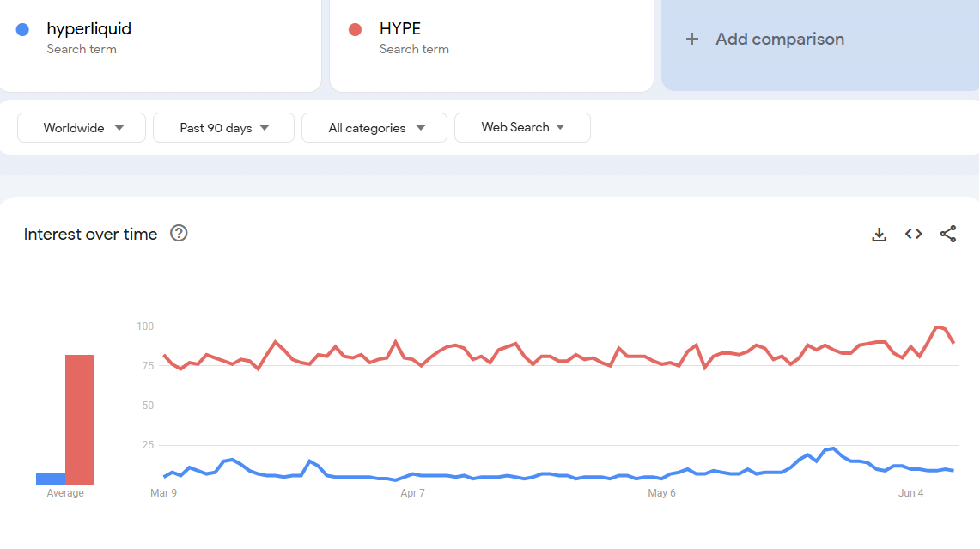Open help for Interest over time
This screenshot has height=549, width=980.
coord(179,234)
